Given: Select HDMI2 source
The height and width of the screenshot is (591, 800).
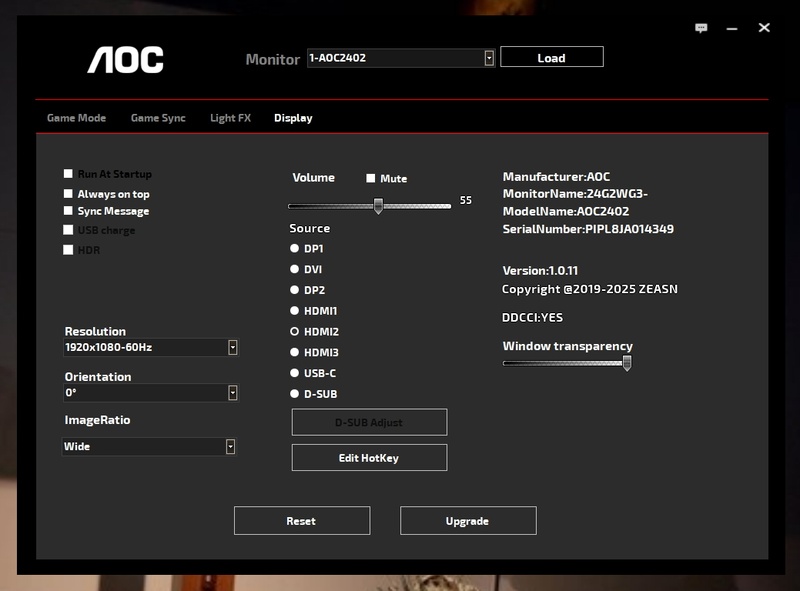Looking at the screenshot, I should coord(294,331).
